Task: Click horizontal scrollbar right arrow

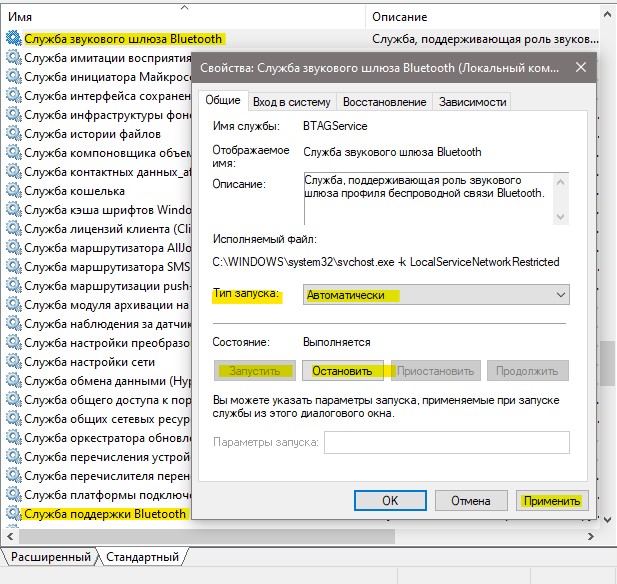Action: (590, 536)
